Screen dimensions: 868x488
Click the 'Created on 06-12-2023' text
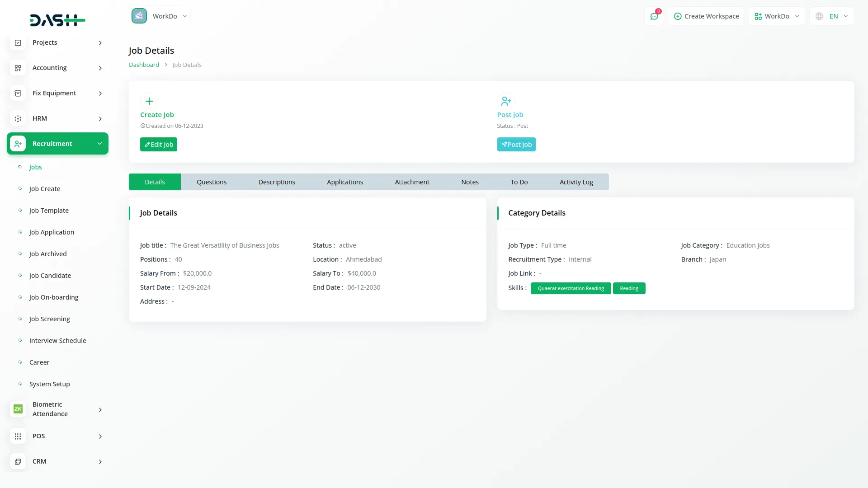point(175,126)
